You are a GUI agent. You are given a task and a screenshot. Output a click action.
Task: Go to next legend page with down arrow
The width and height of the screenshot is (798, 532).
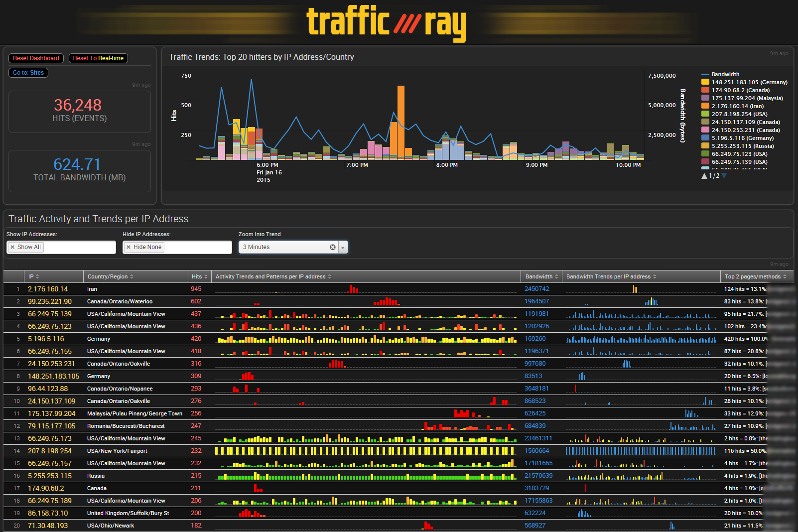724,176
